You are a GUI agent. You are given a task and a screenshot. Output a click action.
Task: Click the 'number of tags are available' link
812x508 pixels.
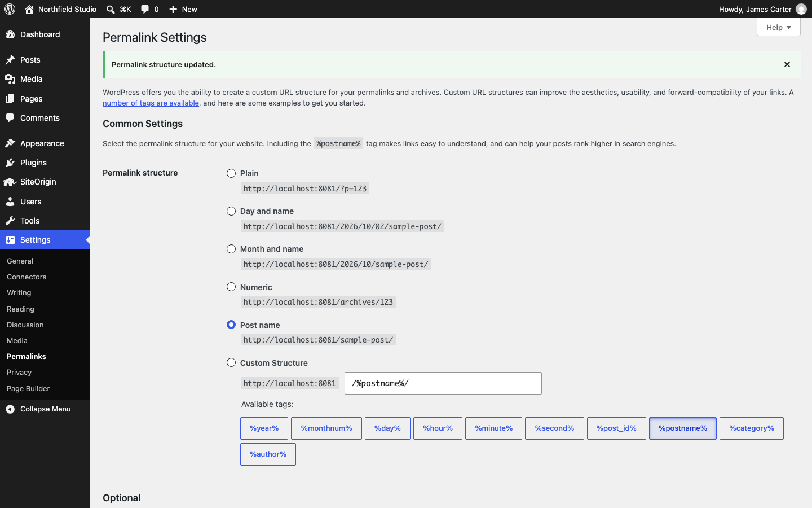click(x=151, y=103)
